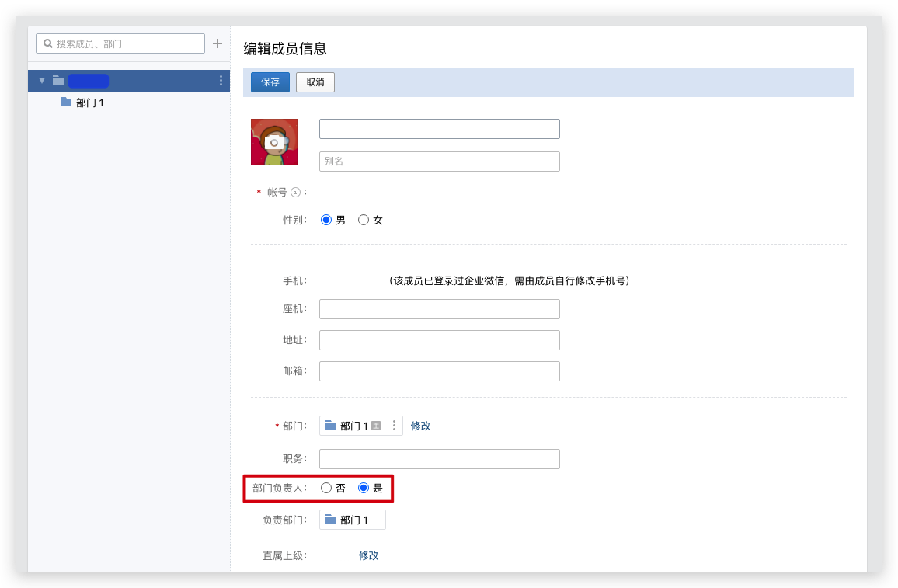This screenshot has height=588, width=898.
Task: Click the three-dot icon in 部门 1 tag
Action: click(394, 426)
